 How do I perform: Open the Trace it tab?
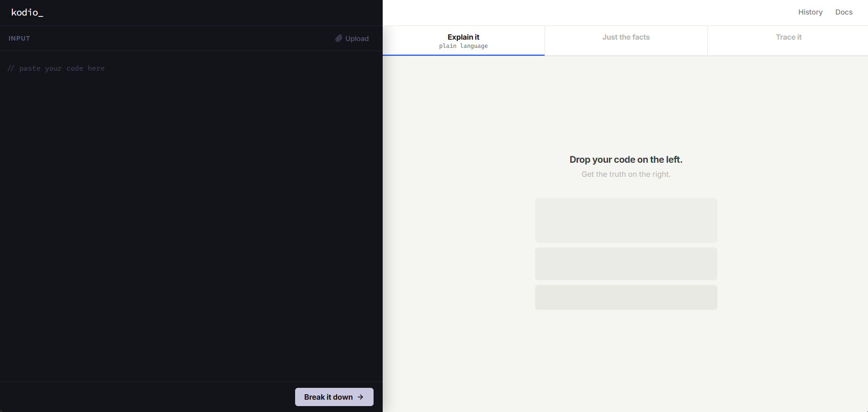(789, 37)
